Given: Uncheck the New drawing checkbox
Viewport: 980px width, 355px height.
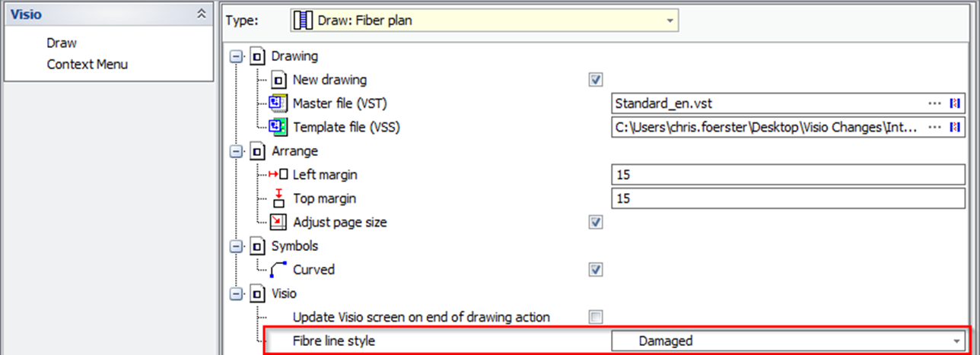Looking at the screenshot, I should click(596, 80).
